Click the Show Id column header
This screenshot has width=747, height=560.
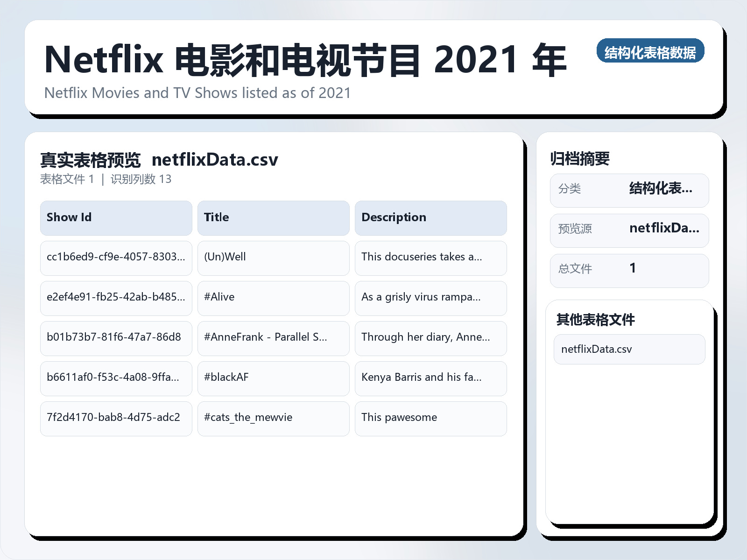[116, 217]
